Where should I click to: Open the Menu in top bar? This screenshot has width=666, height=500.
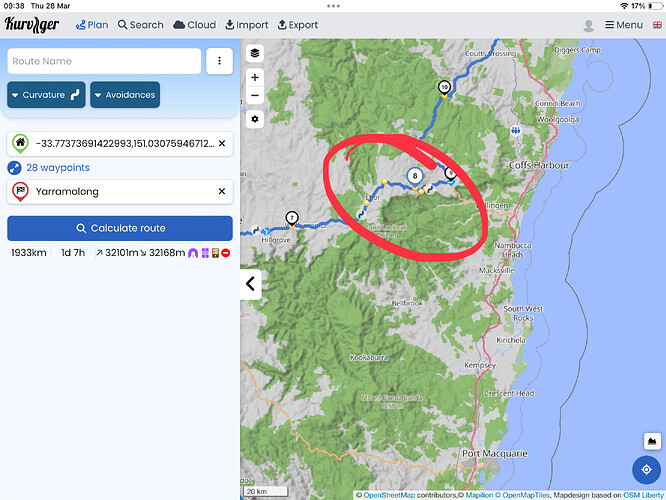[x=624, y=25]
